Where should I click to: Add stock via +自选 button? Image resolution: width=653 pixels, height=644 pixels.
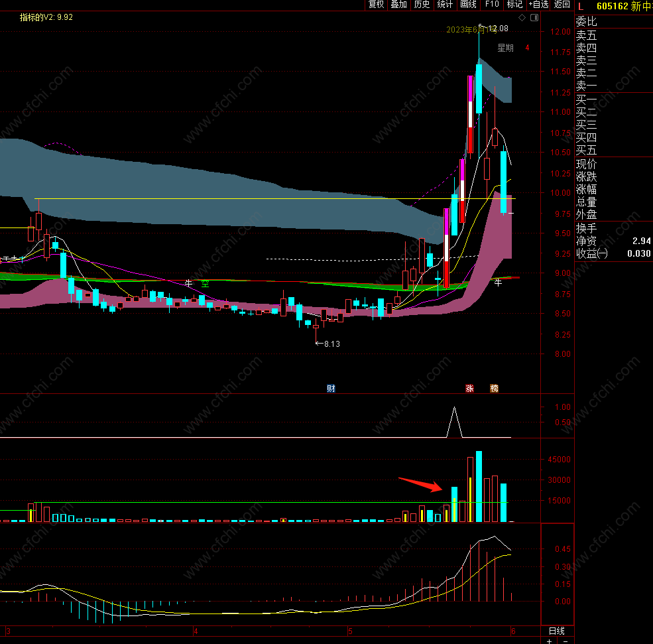[x=538, y=5]
